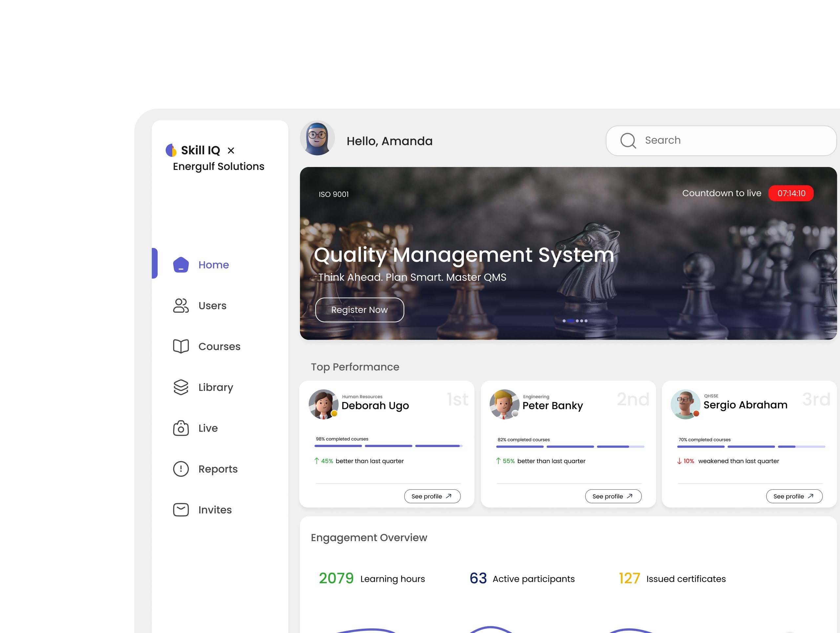The height and width of the screenshot is (633, 840).
Task: Click arrow icon on Peter's See profile
Action: 630,496
